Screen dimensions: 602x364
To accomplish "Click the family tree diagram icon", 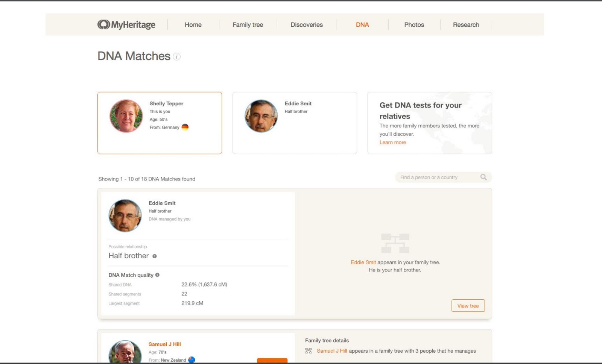I will (x=395, y=243).
